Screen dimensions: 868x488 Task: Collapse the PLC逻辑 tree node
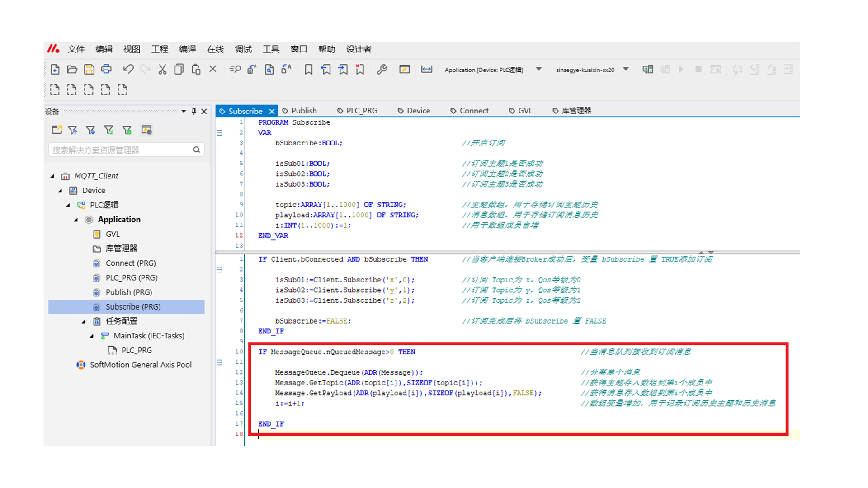68,205
